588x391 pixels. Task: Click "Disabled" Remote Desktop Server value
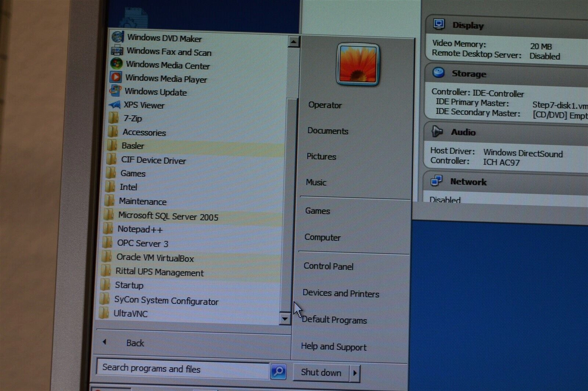pyautogui.click(x=545, y=56)
